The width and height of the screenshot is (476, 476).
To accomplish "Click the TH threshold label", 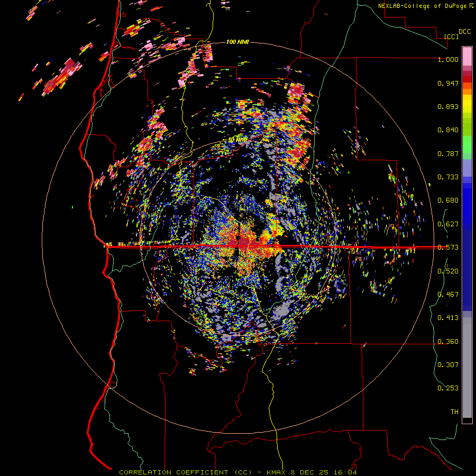I will (454, 412).
